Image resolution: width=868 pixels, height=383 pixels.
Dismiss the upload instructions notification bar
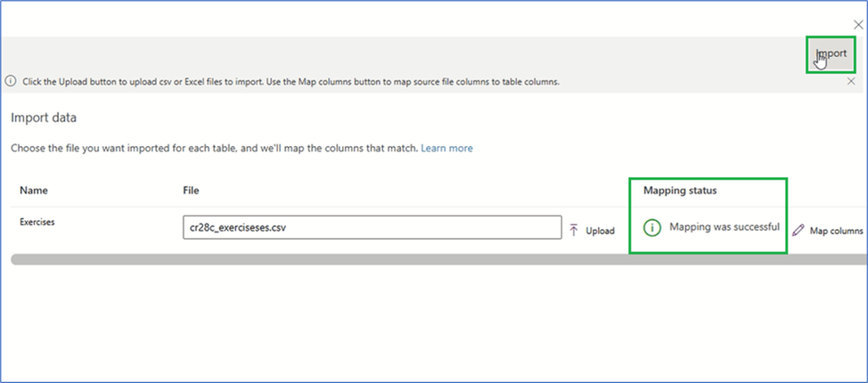pyautogui.click(x=850, y=81)
